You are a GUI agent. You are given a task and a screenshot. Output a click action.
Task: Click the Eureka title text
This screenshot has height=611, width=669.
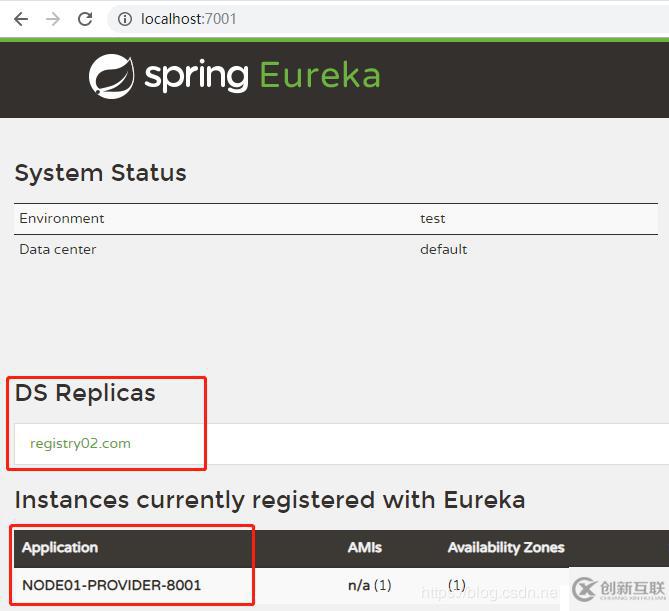[319, 76]
